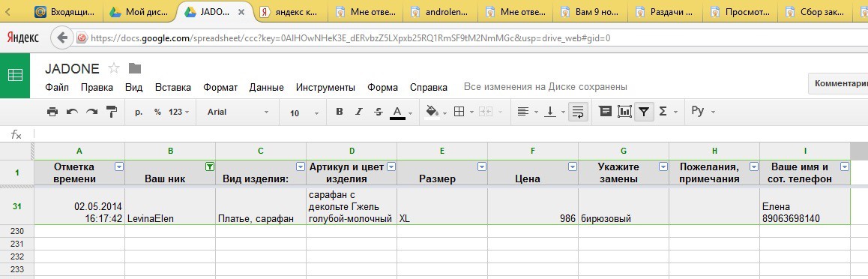Image resolution: width=868 pixels, height=279 pixels.
Task: Click the browser back arrow button
Action: pos(62,38)
